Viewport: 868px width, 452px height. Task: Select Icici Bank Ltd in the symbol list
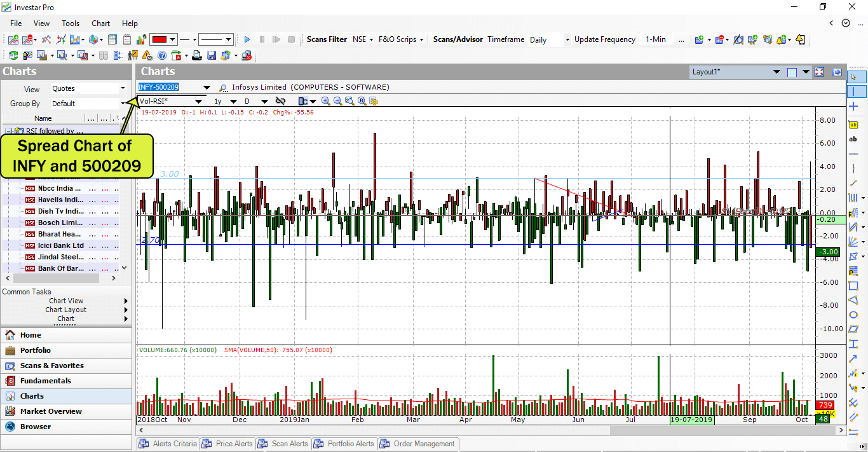coord(59,245)
